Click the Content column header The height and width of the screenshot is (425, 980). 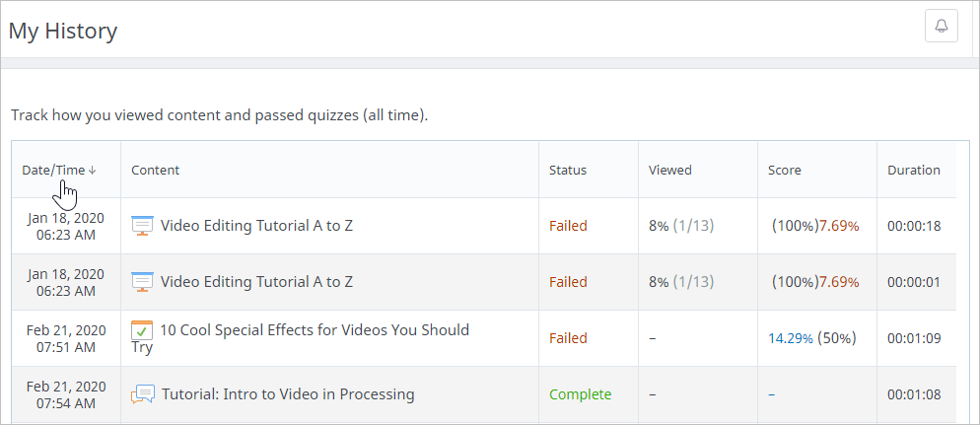click(155, 170)
